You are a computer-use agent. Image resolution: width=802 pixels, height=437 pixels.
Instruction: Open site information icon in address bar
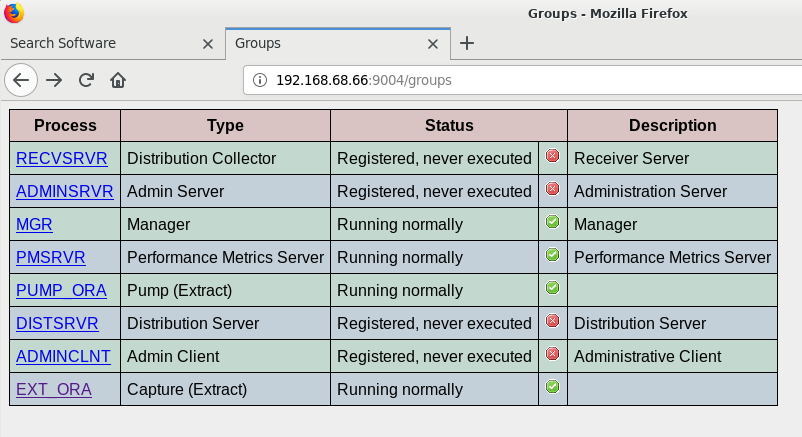[260, 80]
